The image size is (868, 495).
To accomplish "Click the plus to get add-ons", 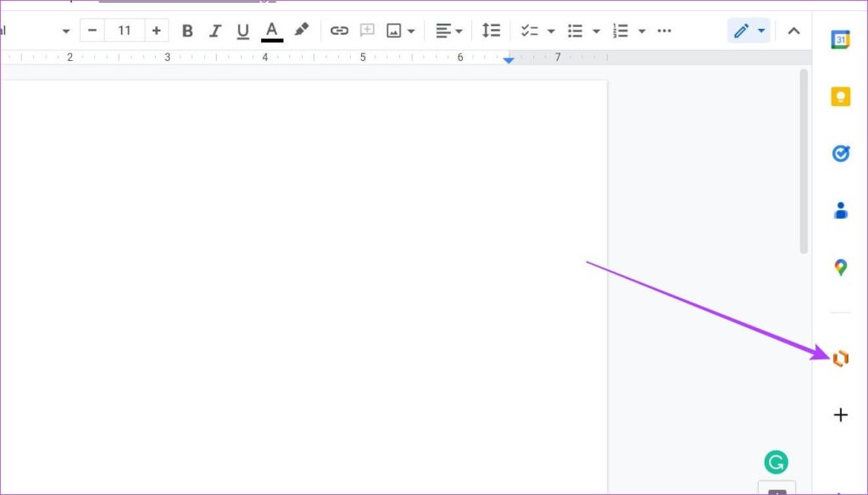I will click(x=840, y=414).
